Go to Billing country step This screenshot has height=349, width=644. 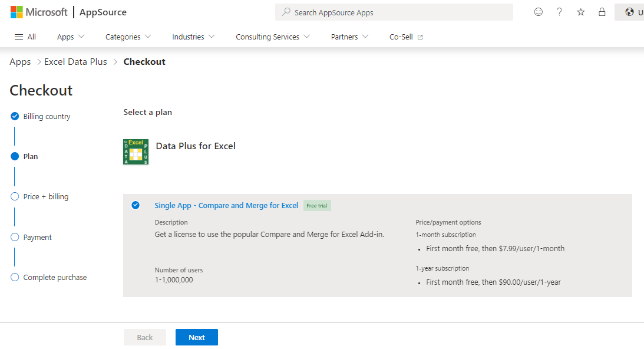47,116
